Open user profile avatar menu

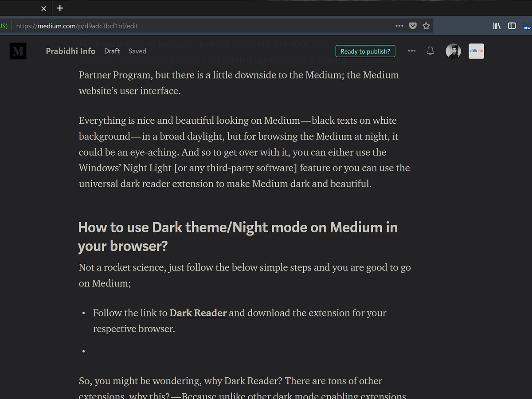click(x=453, y=51)
